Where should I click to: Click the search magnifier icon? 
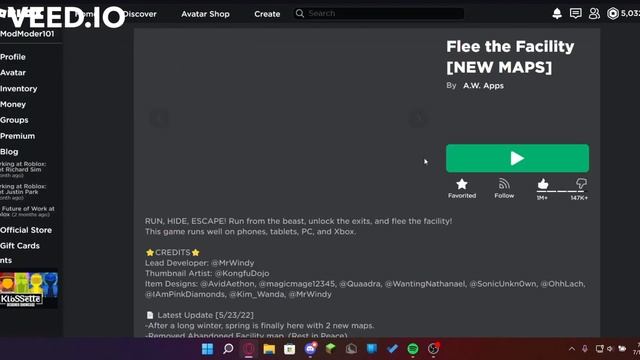tap(300, 13)
